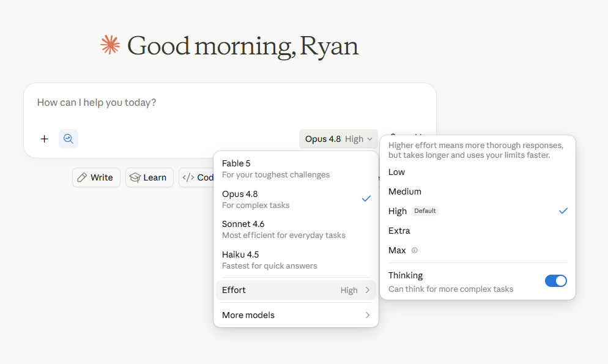Click the Write suggestion button
The width and height of the screenshot is (608, 364).
tap(96, 177)
